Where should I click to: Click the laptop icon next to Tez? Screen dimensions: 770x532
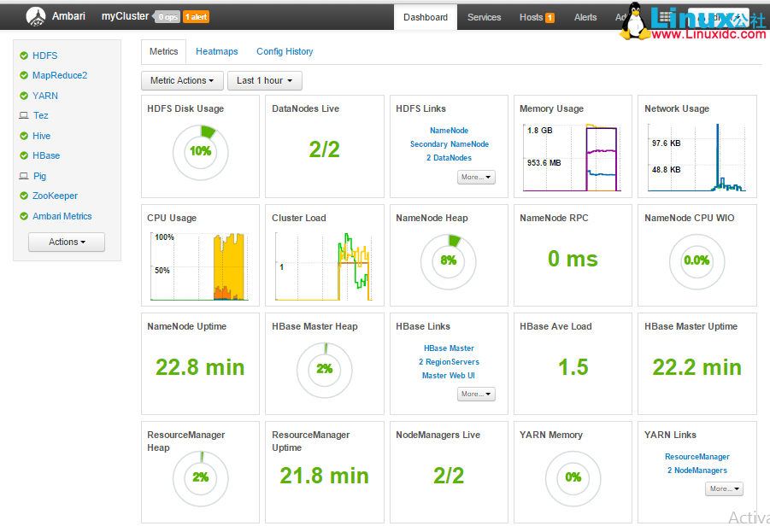(x=24, y=115)
